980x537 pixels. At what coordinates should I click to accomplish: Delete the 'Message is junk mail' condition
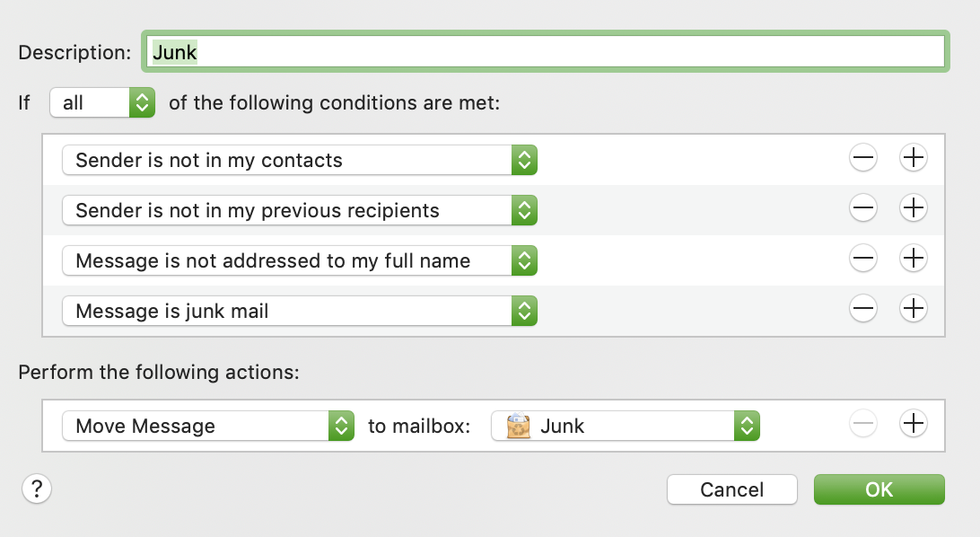(x=862, y=310)
